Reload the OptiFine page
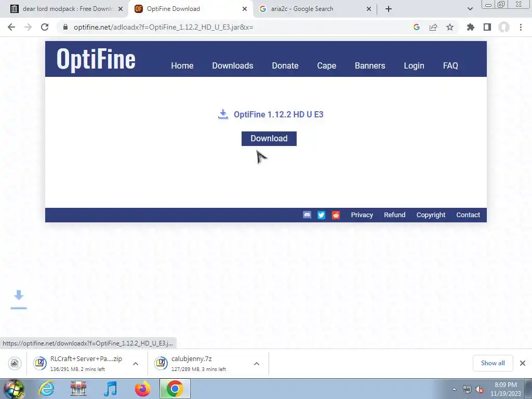The image size is (532, 399). point(45,27)
